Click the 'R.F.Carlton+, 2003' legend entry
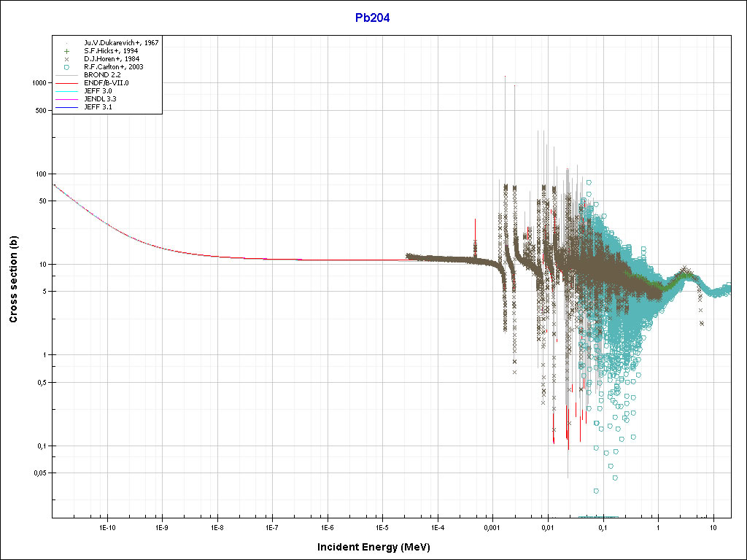Image resolution: width=747 pixels, height=560 pixels. (x=114, y=67)
